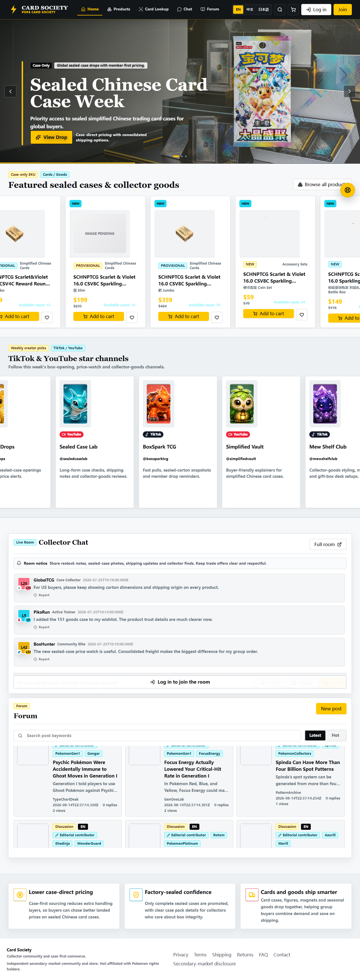This screenshot has height=980, width=360.
Task: Go to previous hero slide arrow
Action: click(x=10, y=91)
